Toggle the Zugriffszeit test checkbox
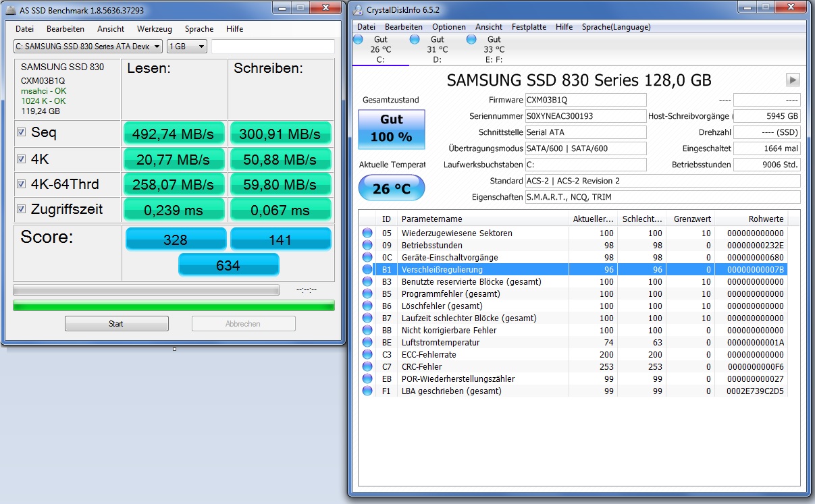Screen dimensions: 815x504 (x=21, y=208)
